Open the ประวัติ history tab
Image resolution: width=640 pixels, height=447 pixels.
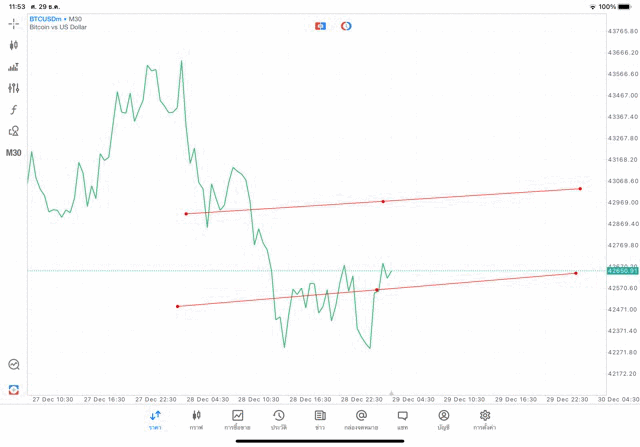pyautogui.click(x=278, y=419)
